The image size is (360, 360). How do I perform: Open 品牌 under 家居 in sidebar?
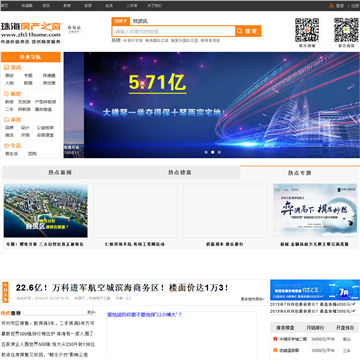pyautogui.click(x=9, y=128)
